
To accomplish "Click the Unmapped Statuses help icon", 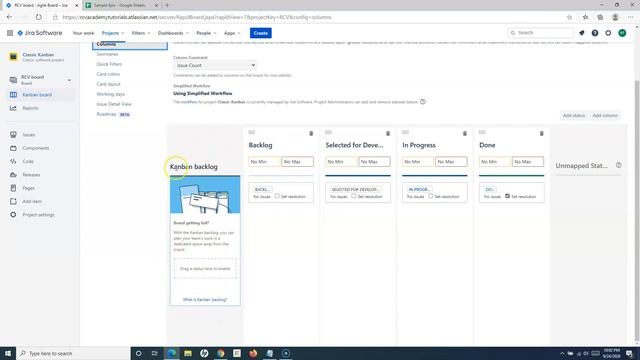I will (x=618, y=165).
